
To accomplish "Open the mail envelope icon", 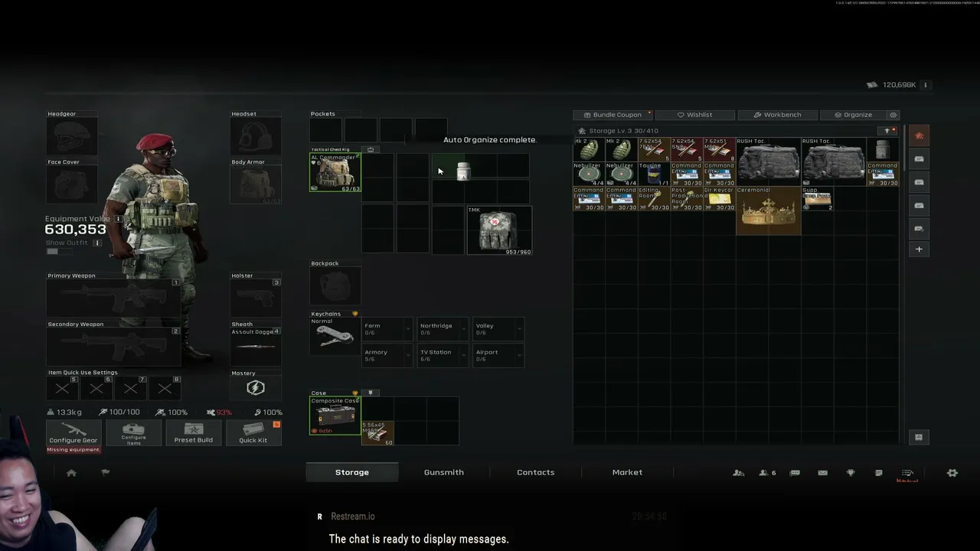I will click(x=822, y=473).
